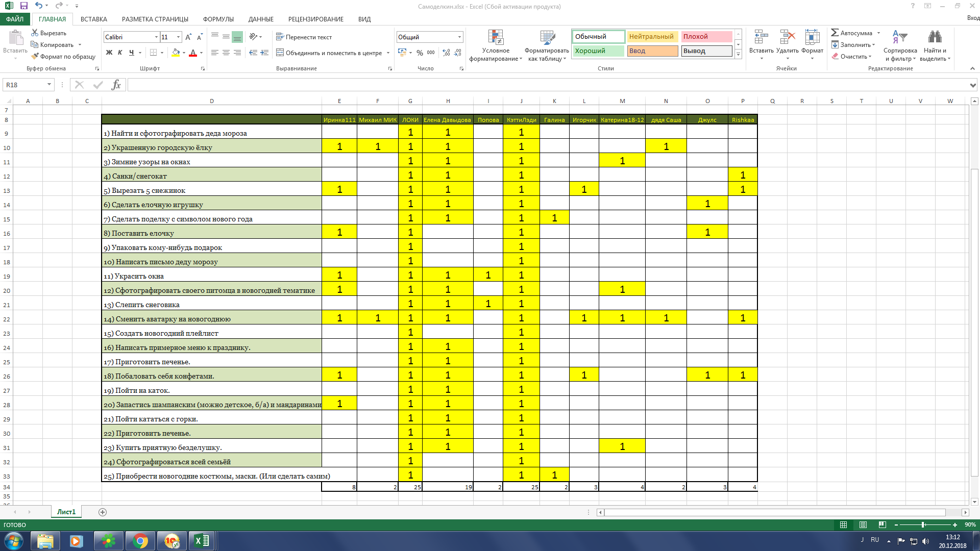This screenshot has height=551, width=980.
Task: Switch to the ВСТАВКА ribbon tab
Action: coord(94,19)
